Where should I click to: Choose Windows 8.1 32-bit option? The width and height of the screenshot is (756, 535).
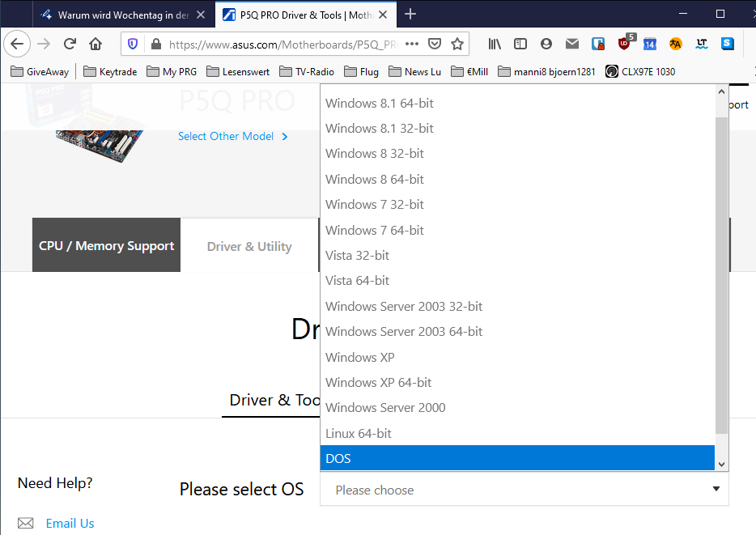[517, 128]
